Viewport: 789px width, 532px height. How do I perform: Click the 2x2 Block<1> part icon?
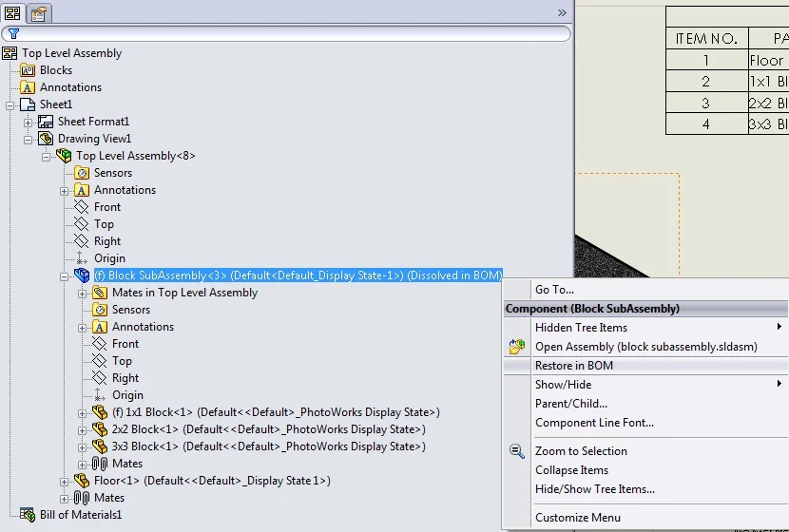(100, 429)
